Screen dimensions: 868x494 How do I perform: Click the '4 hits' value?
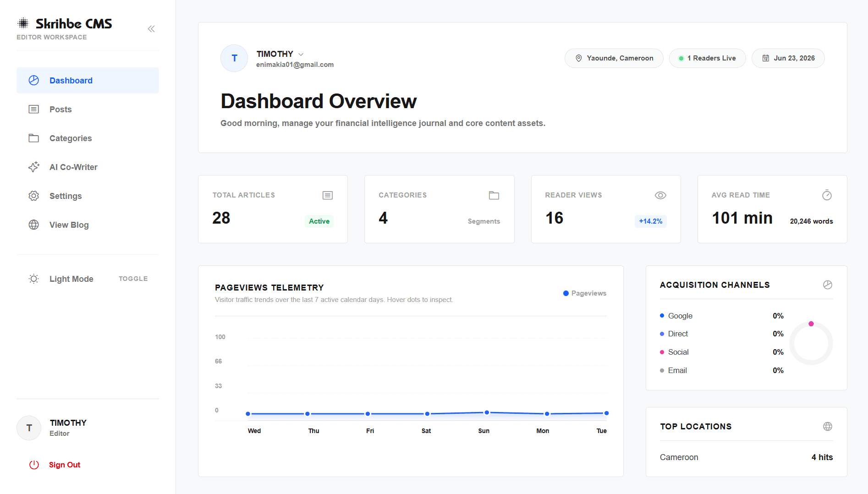(822, 457)
